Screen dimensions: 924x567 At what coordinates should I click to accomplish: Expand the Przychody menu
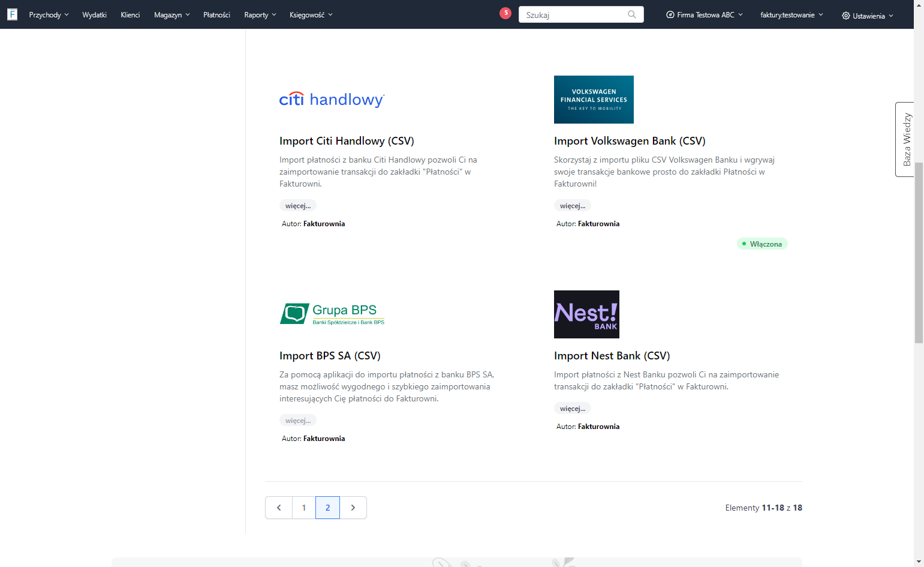coord(49,14)
